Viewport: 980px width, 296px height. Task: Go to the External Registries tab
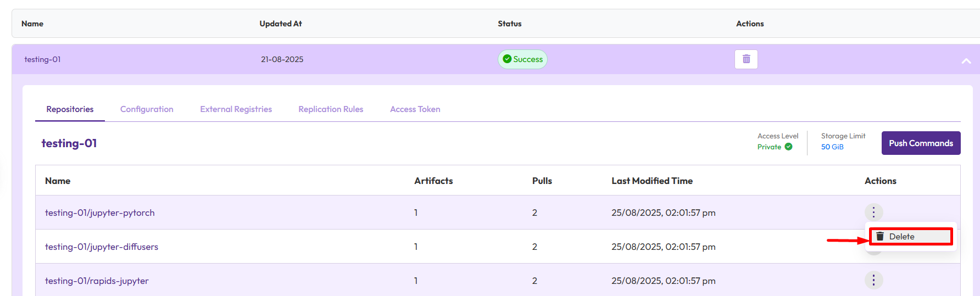pyautogui.click(x=236, y=109)
